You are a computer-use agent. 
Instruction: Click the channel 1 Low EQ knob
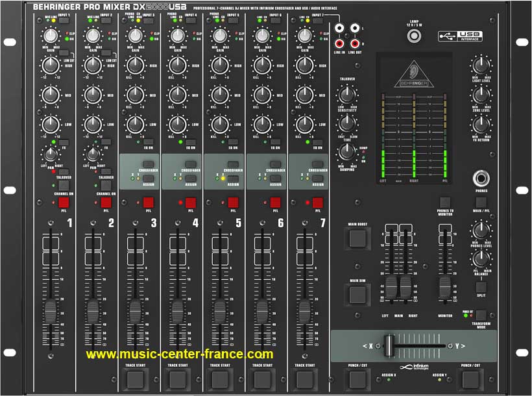pos(51,124)
